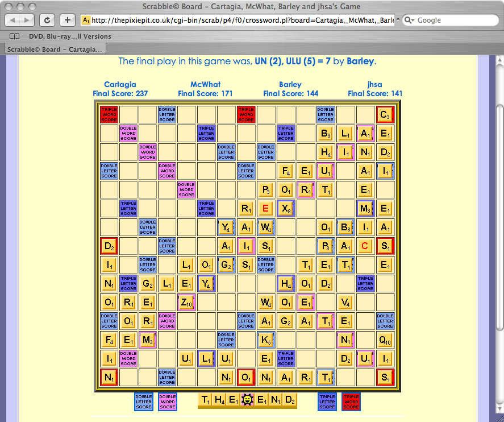Click player name McWhat

pyautogui.click(x=205, y=85)
